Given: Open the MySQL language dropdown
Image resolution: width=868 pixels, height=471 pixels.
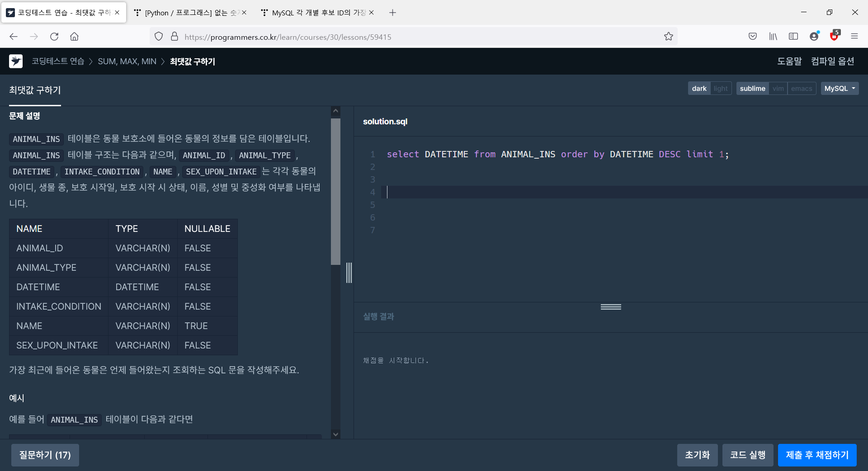Looking at the screenshot, I should pos(840,88).
